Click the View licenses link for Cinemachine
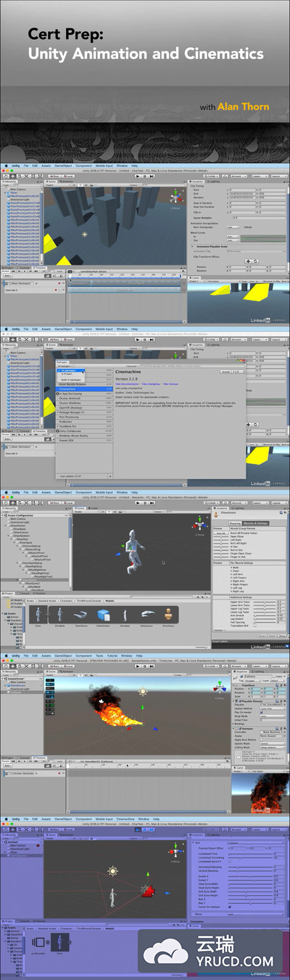Screen dimensions: 290x980 point(170,383)
